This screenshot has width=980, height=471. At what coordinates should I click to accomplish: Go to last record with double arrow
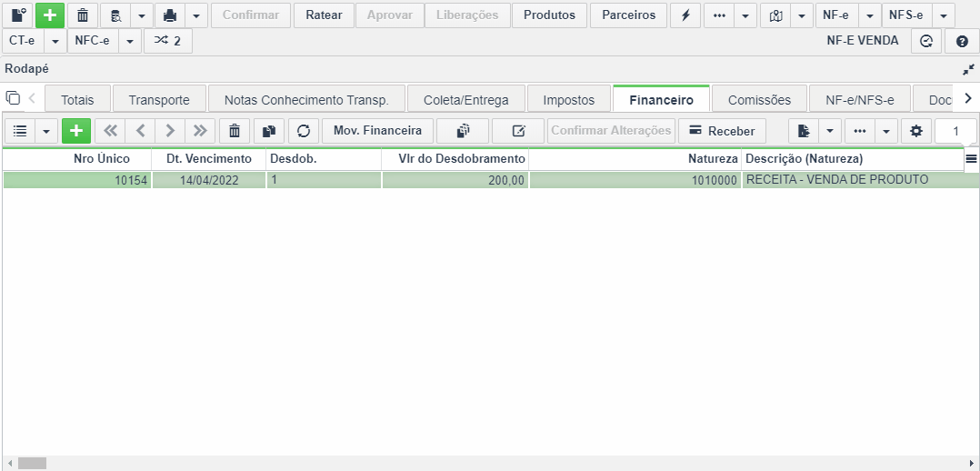(x=200, y=131)
